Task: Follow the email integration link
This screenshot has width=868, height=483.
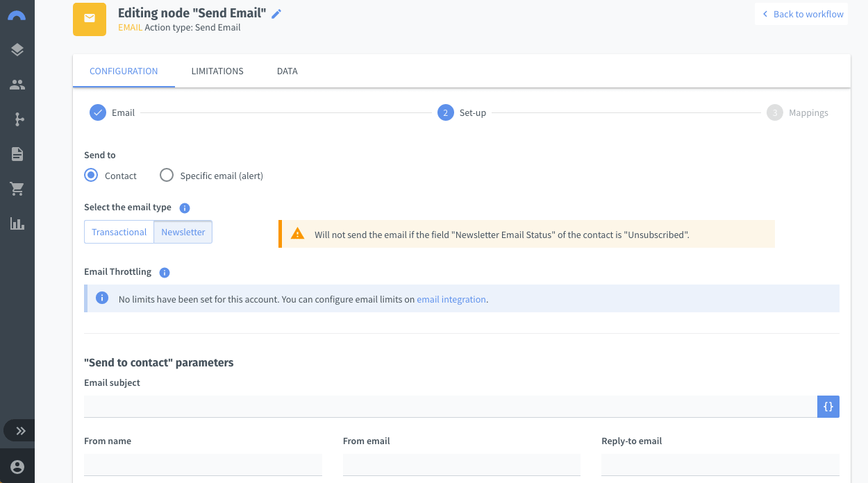Action: tap(451, 299)
